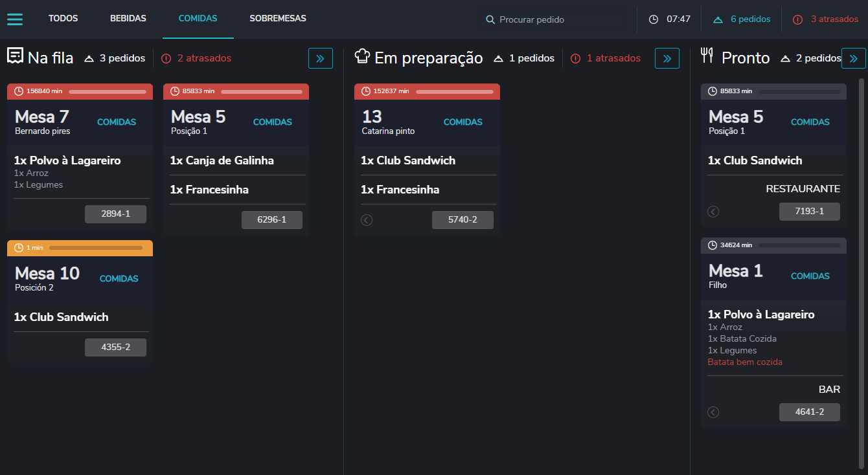Click back arrow on order 4641-2
The width and height of the screenshot is (868, 475).
tap(713, 412)
